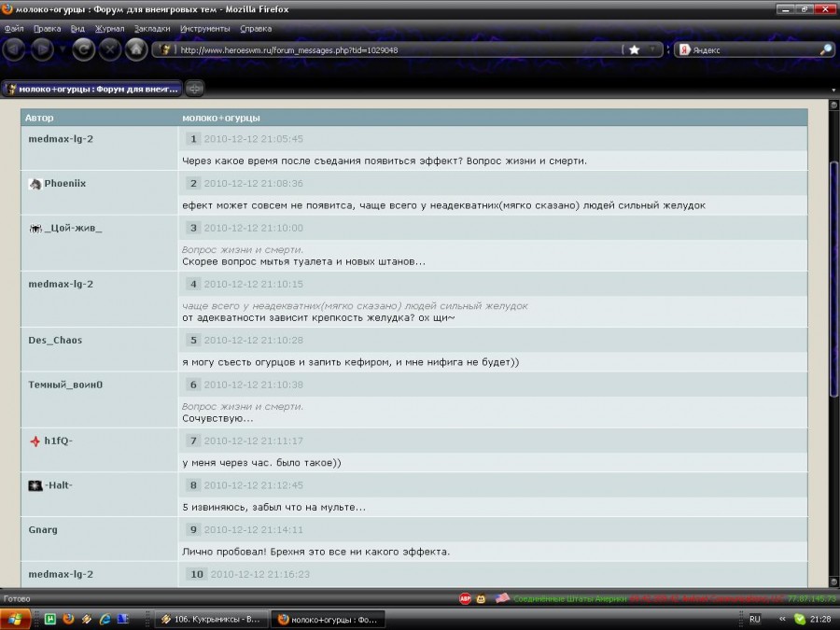The image size is (840, 630).
Task: Open the address bar history dropdown
Action: click(654, 49)
